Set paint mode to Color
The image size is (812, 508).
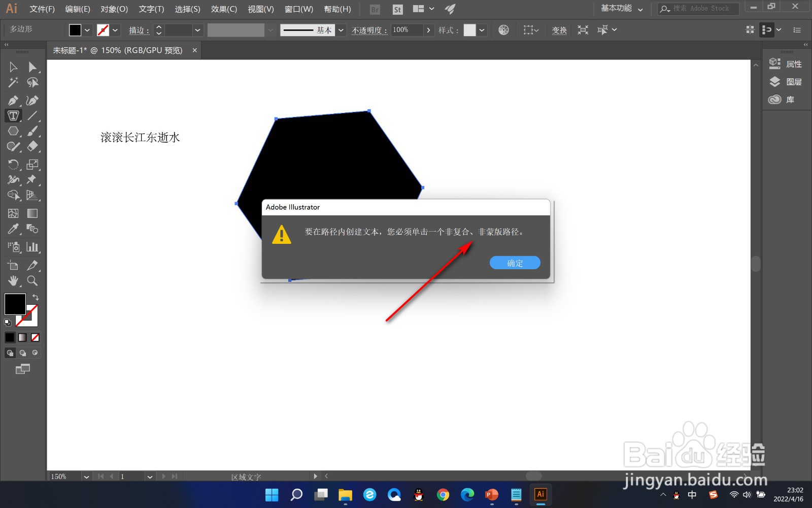pos(10,337)
